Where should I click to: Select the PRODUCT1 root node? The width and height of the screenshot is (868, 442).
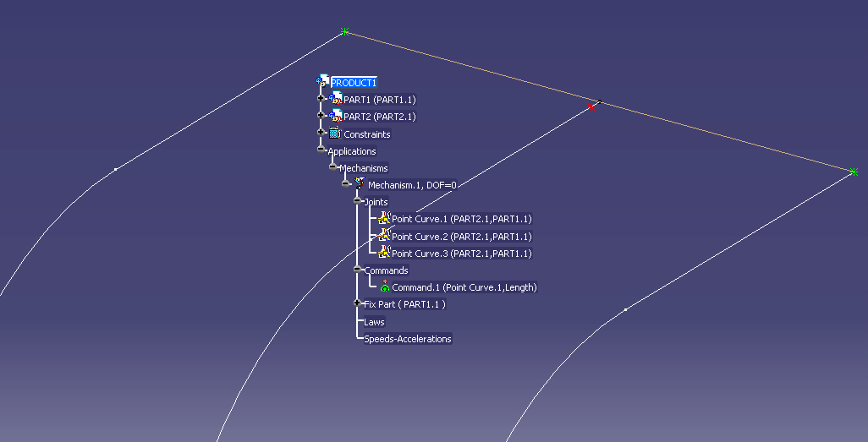click(x=354, y=83)
